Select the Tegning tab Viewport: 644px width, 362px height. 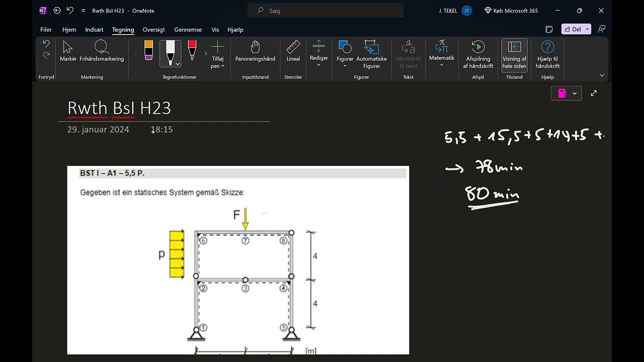pos(123,30)
